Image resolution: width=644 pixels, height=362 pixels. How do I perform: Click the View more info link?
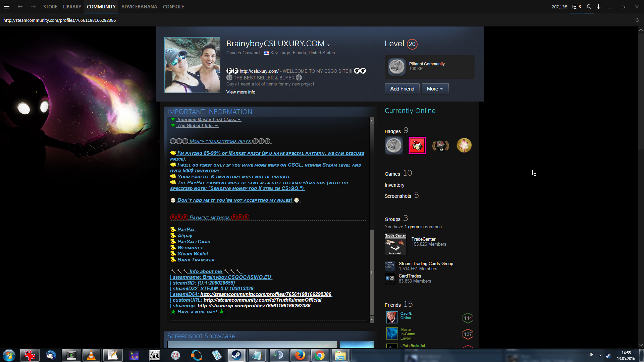[x=240, y=92]
